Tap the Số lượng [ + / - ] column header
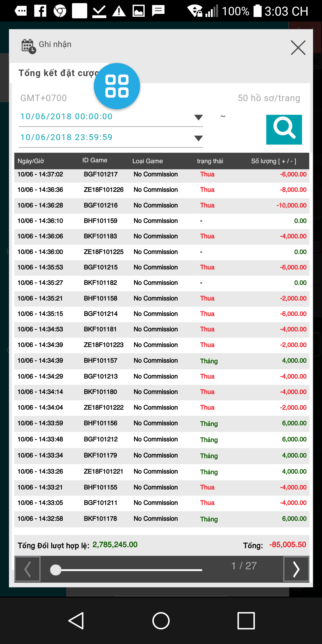 click(x=273, y=161)
